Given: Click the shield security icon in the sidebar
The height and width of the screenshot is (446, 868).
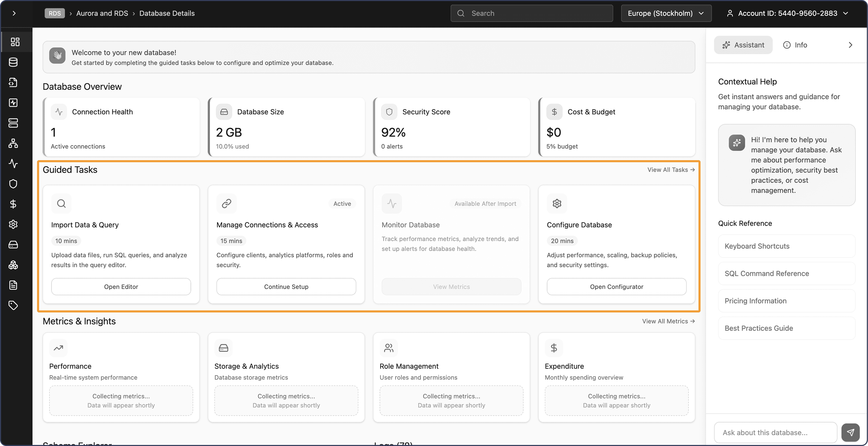Looking at the screenshot, I should [13, 184].
